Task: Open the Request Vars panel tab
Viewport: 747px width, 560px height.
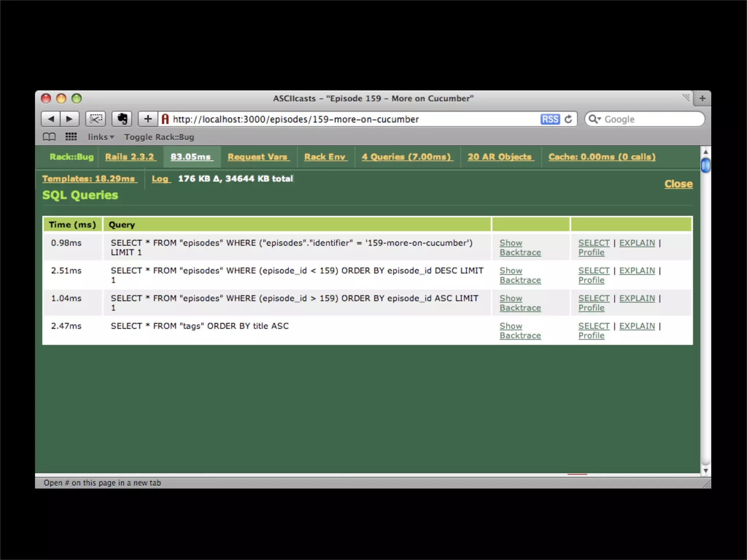Action: 258,157
